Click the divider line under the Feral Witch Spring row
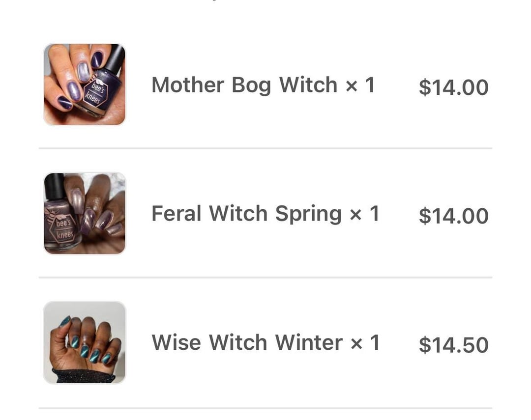The image size is (531, 420). point(265,277)
